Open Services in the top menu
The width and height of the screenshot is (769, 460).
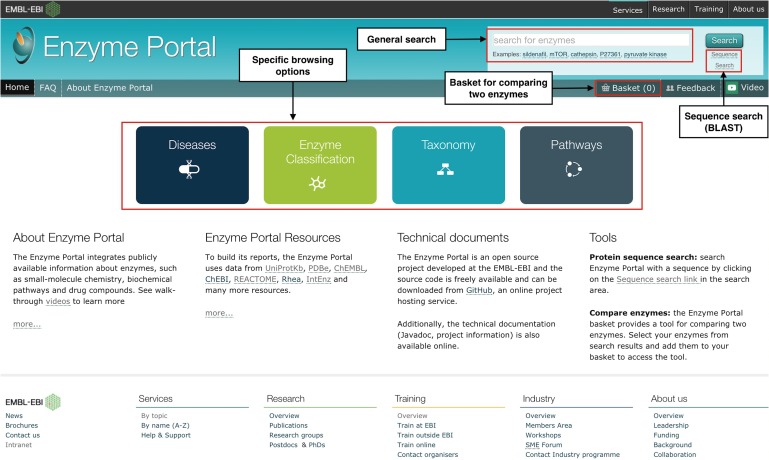(x=627, y=10)
